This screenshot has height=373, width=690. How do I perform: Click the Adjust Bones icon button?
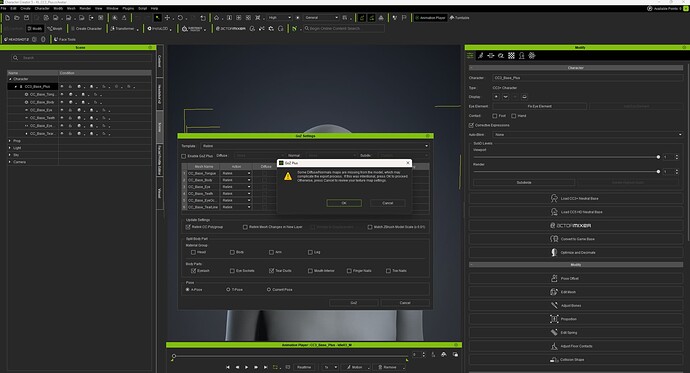(576, 305)
